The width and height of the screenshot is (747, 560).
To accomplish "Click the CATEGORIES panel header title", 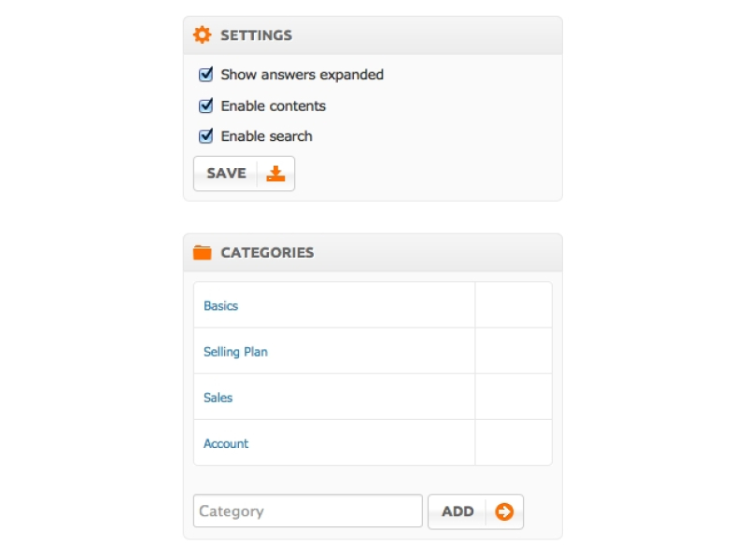I will pyautogui.click(x=267, y=253).
